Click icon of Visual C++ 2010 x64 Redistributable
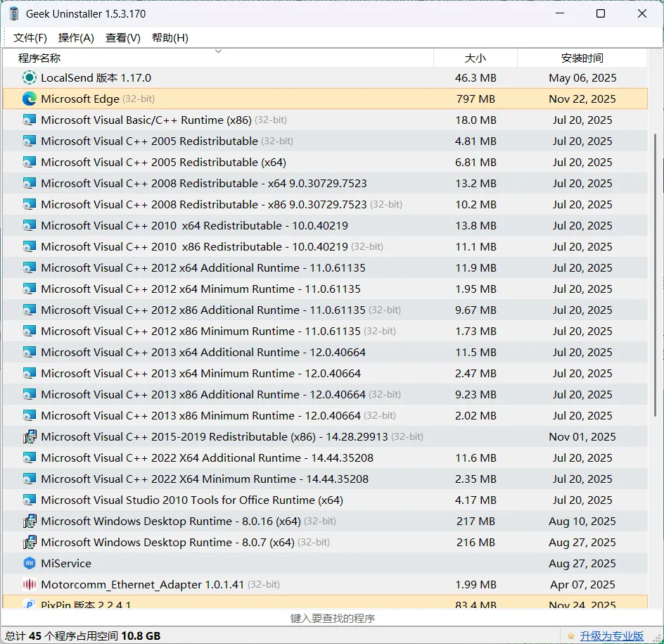664x644 pixels. [x=30, y=225]
